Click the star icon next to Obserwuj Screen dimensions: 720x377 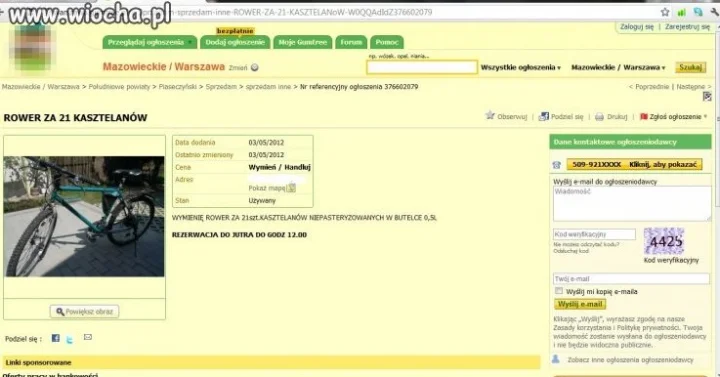click(x=490, y=116)
